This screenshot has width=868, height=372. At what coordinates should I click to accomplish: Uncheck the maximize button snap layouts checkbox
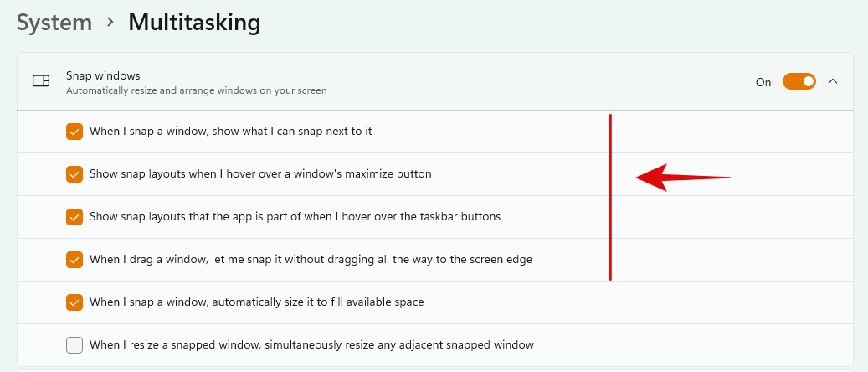(74, 174)
